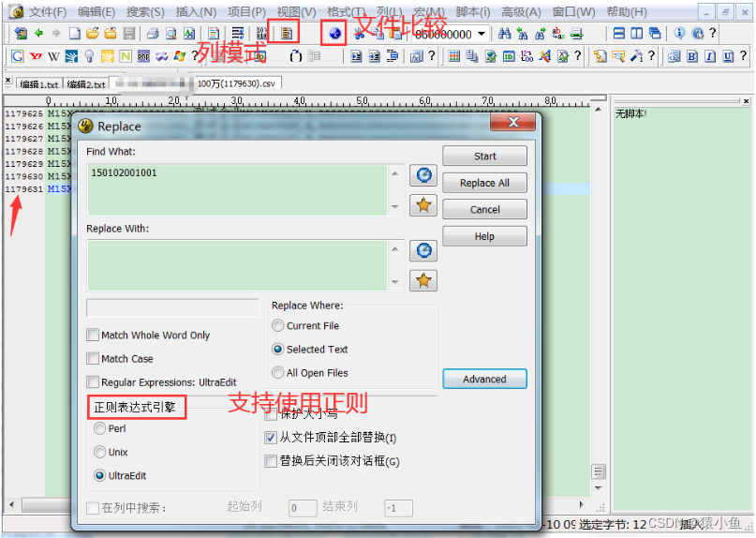Click the Bold B HTML toolbar icon
Screen dimensions: 756x538
692,56
